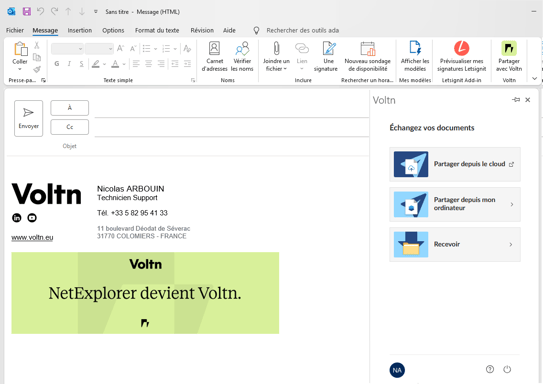Increase font size with the larger A icon

pyautogui.click(x=121, y=48)
